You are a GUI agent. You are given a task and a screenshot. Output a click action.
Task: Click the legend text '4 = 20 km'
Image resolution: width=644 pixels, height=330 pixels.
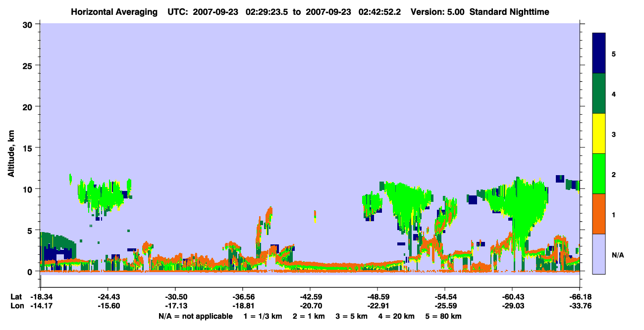[x=397, y=316]
